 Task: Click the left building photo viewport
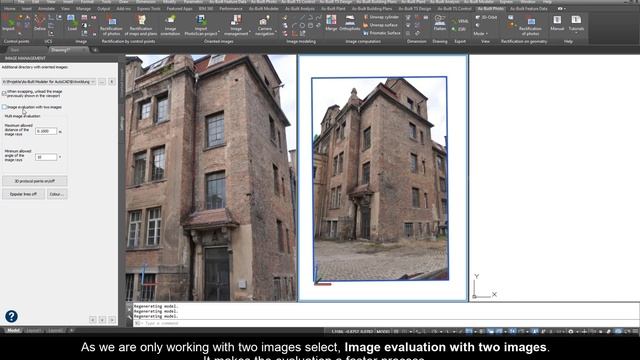click(210, 178)
